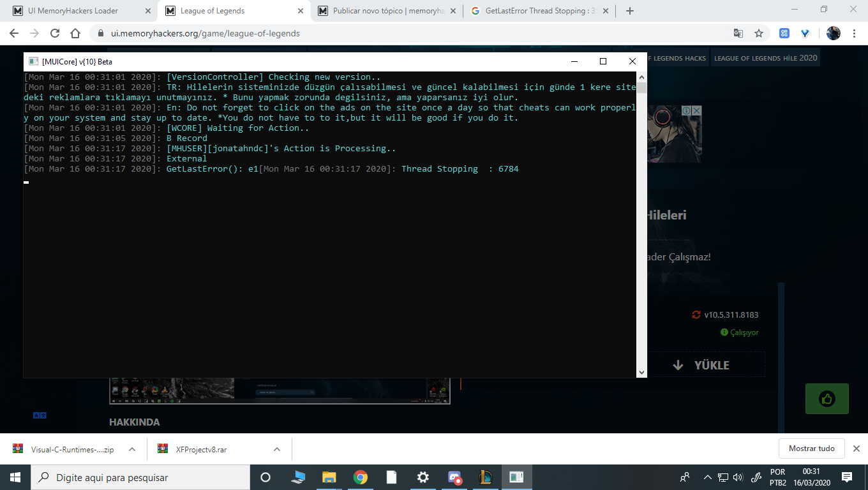Click Mostrar tudo downloads button
Image resolution: width=868 pixels, height=490 pixels.
point(812,449)
